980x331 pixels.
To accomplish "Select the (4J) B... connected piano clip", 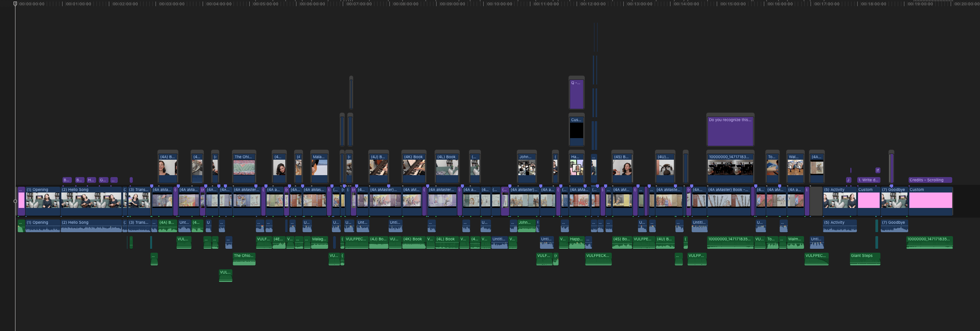I will tap(379, 168).
